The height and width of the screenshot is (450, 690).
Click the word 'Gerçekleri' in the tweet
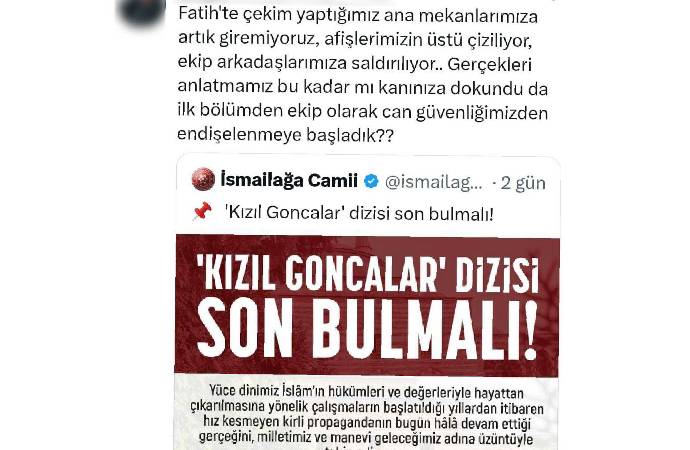(x=490, y=64)
